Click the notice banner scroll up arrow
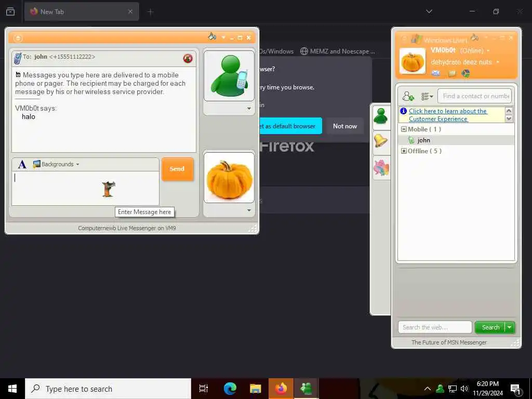Image resolution: width=532 pixels, height=399 pixels. [x=509, y=111]
